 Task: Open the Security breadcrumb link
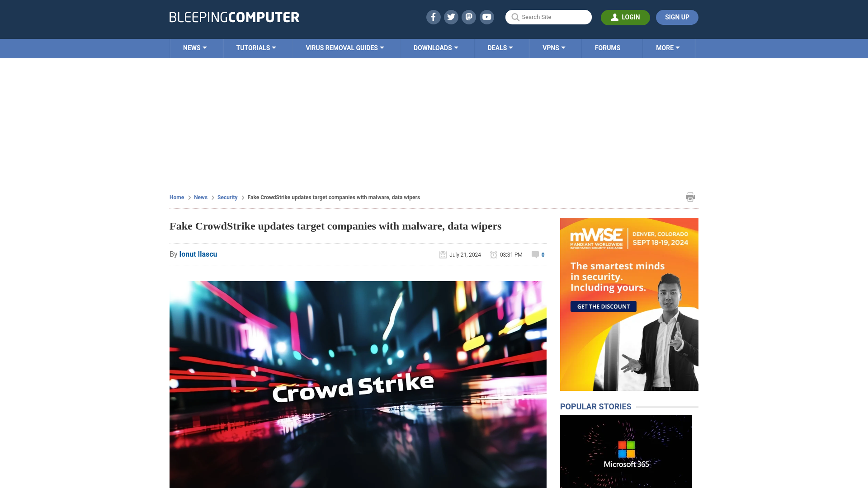click(x=227, y=197)
